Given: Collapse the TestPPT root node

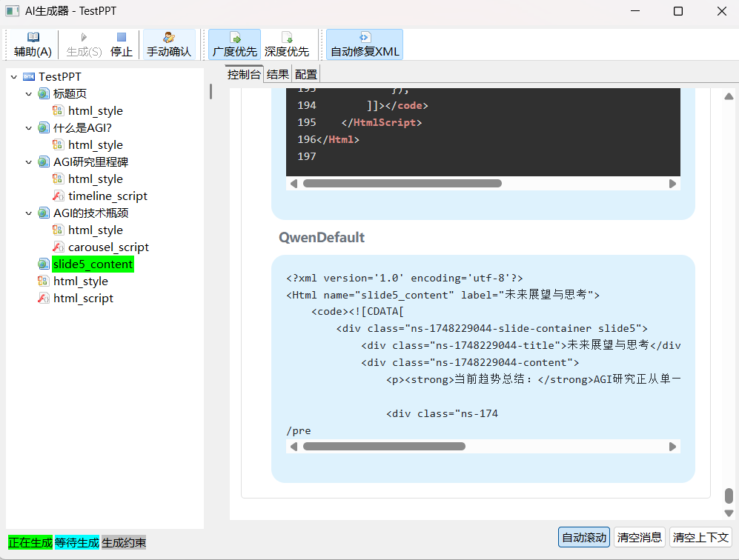Looking at the screenshot, I should [x=14, y=77].
